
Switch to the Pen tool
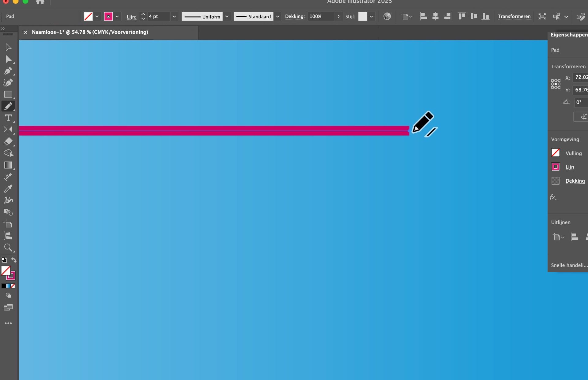coord(8,71)
